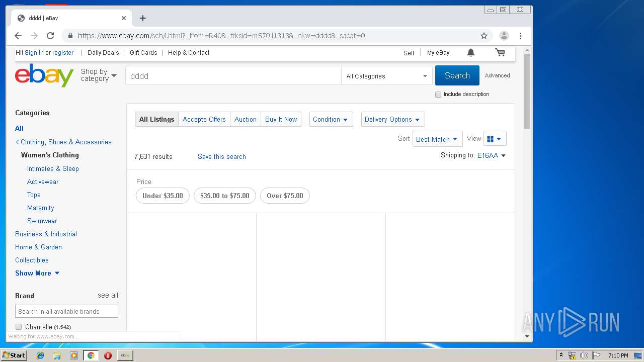Open Chrome profile avatar icon
Screen dimensions: 644x362
click(504, 36)
